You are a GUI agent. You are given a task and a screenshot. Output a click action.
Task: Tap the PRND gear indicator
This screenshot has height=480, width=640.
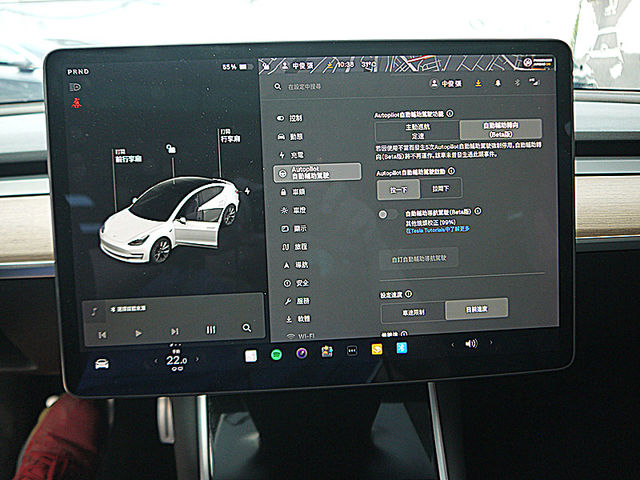point(78,71)
